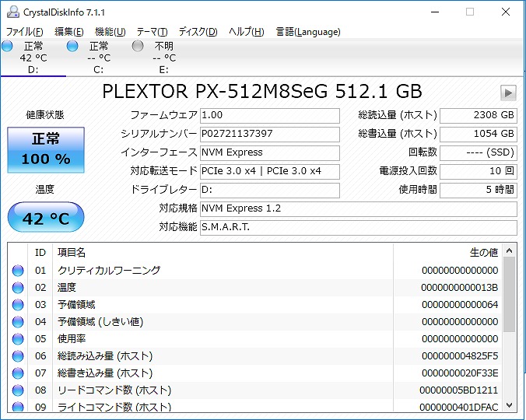Click power-on count value 10 回
The image size is (526, 420).
[479, 171]
